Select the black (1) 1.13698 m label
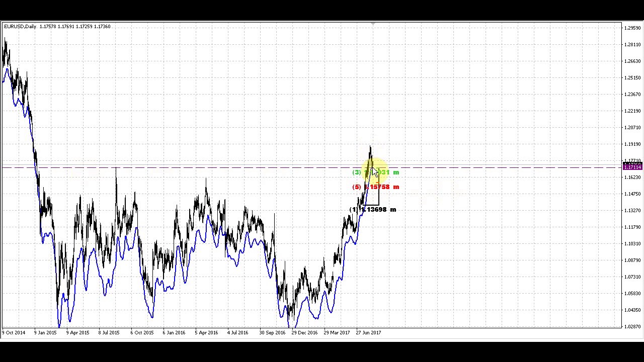644x362 pixels. 373,210
